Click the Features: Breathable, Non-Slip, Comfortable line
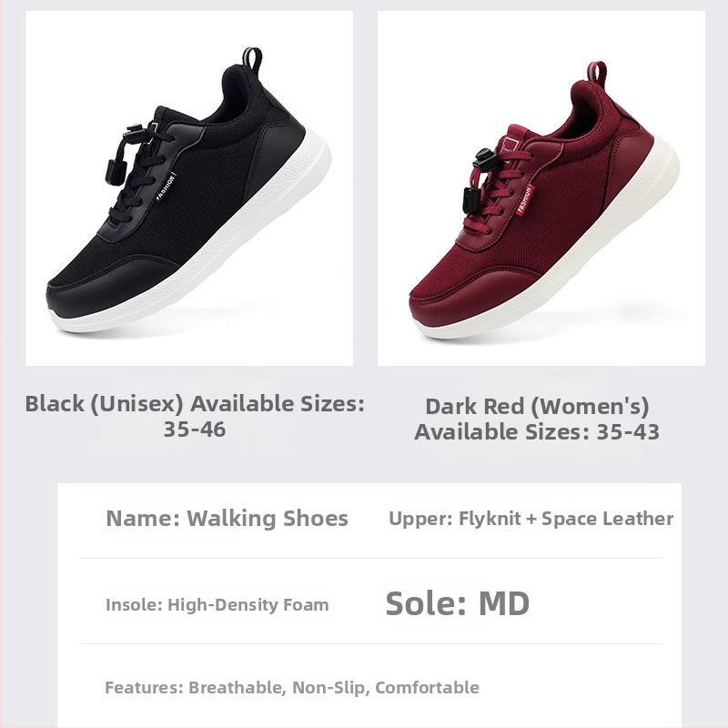Screen dimensions: 728x728 tap(292, 687)
